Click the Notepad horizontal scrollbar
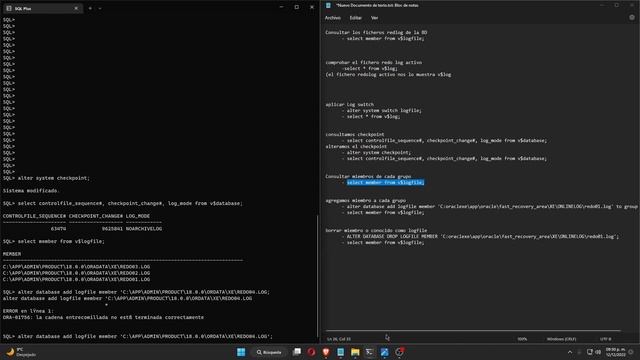The width and height of the screenshot is (640, 360). click(473, 330)
